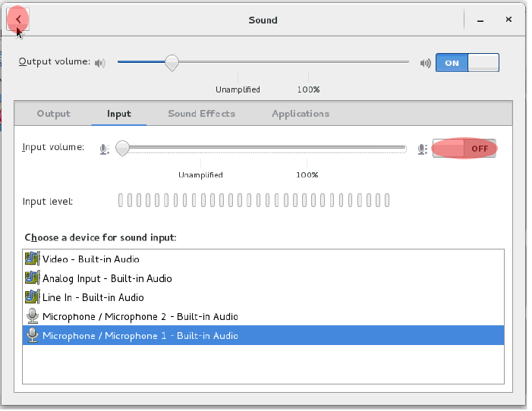
Task: Click the sound card icon for Analog Input
Action: (33, 278)
